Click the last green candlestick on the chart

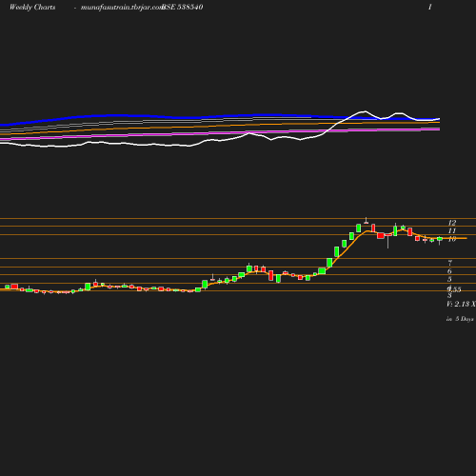(440, 239)
